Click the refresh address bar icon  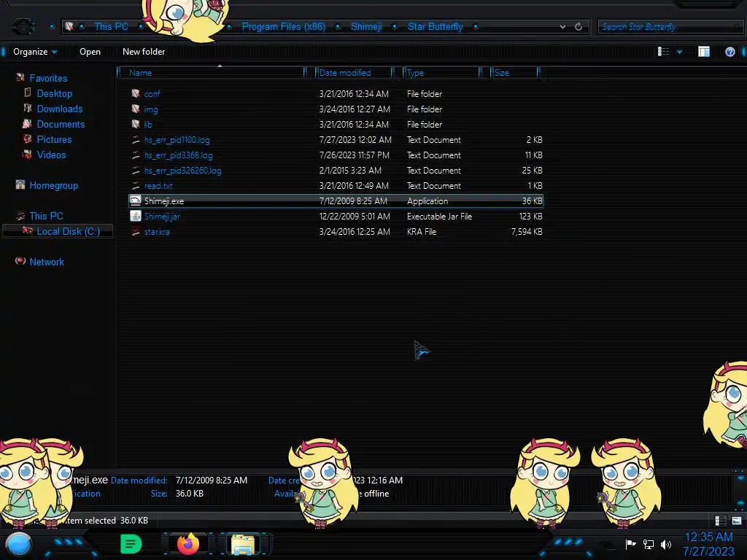tap(578, 27)
